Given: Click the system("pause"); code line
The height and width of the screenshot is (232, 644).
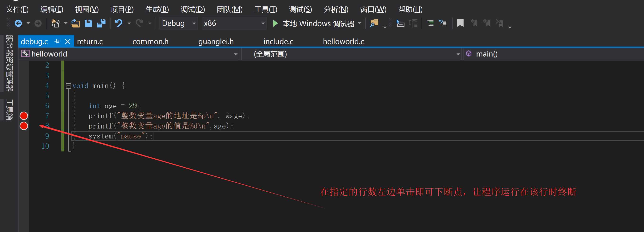Looking at the screenshot, I should (x=121, y=136).
